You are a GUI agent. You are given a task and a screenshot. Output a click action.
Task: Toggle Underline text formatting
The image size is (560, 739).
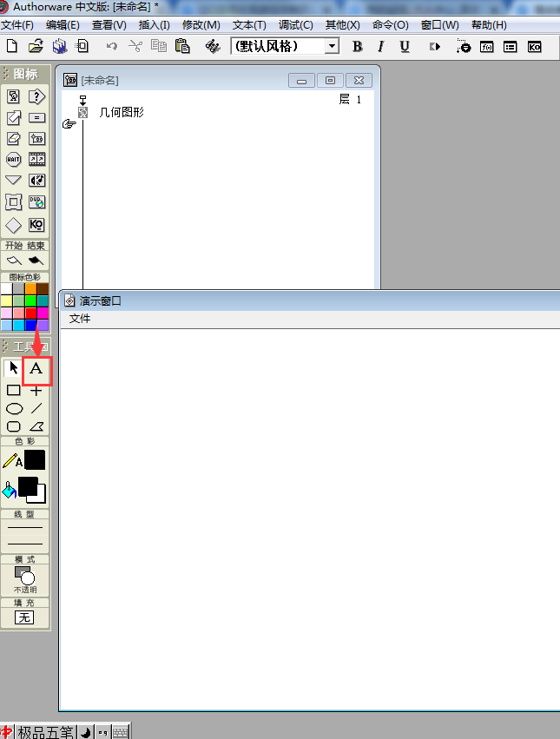point(405,47)
